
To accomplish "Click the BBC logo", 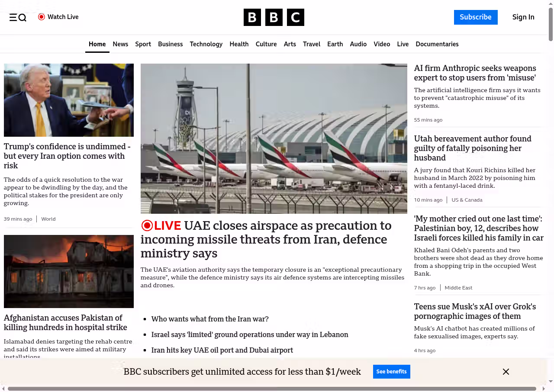I will (x=274, y=17).
